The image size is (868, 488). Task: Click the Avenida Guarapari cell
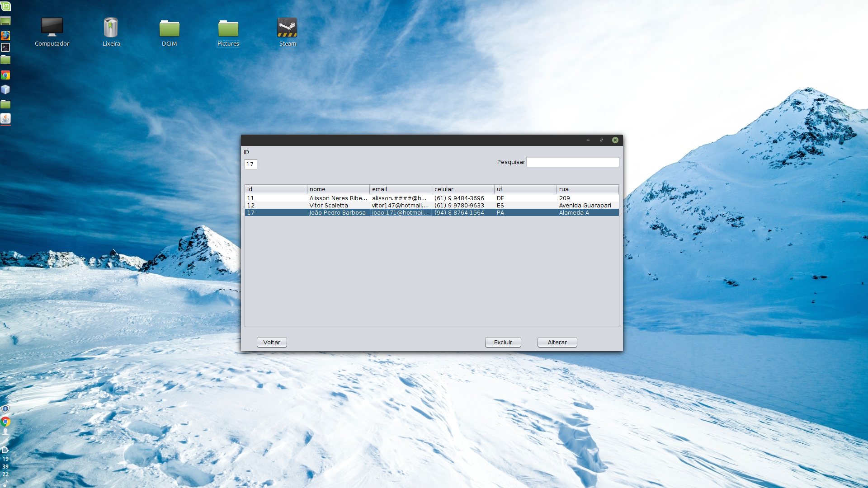(x=588, y=205)
